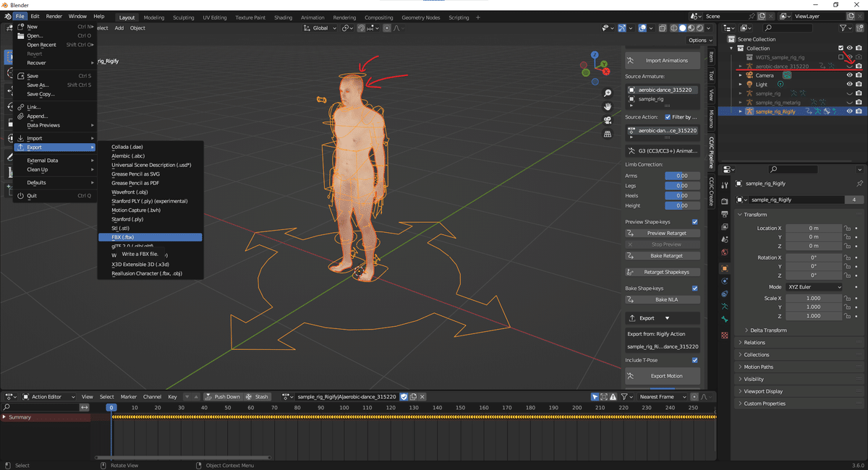The width and height of the screenshot is (868, 470).
Task: Open the Export dropdown in CC/iC Pipeline panel
Action: 663,318
